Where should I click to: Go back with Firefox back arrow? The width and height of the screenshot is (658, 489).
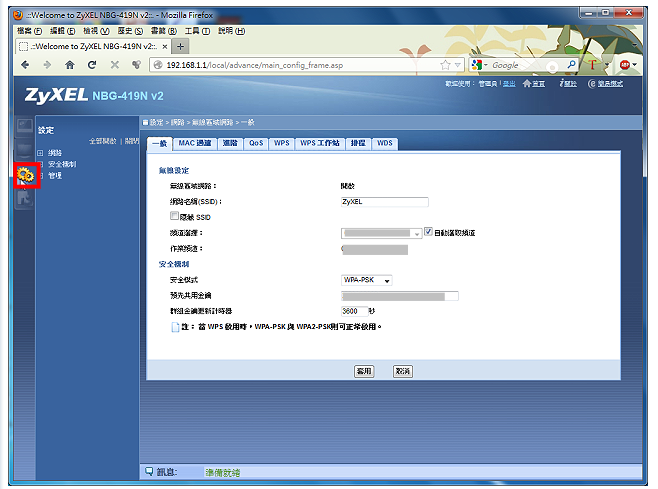coord(25,65)
